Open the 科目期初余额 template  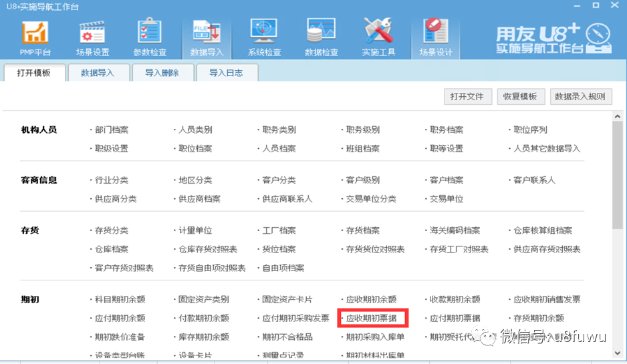pyautogui.click(x=120, y=300)
